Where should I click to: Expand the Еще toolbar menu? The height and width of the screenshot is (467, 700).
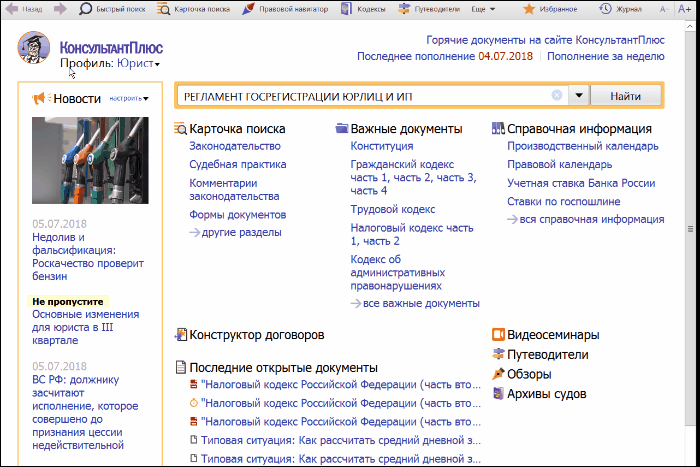point(483,9)
